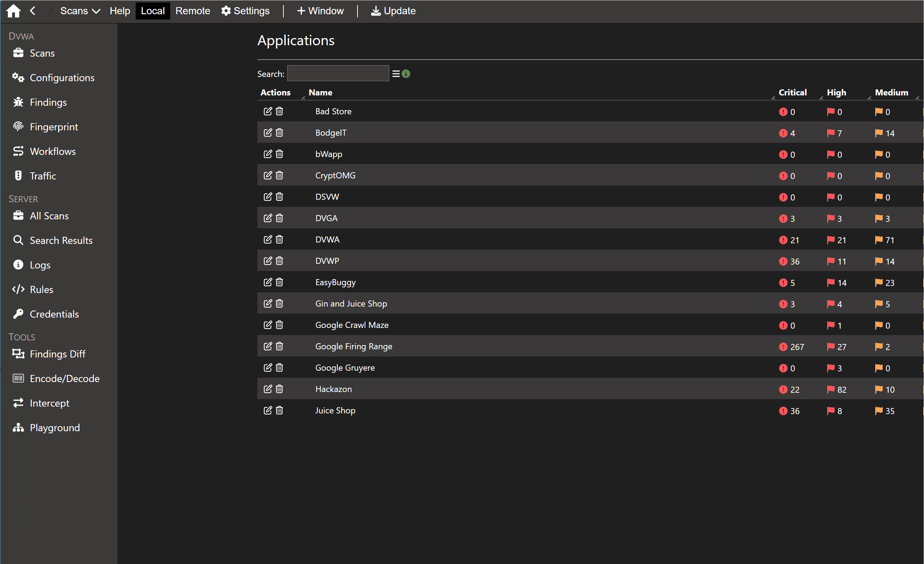Switch to Local mode

point(153,11)
